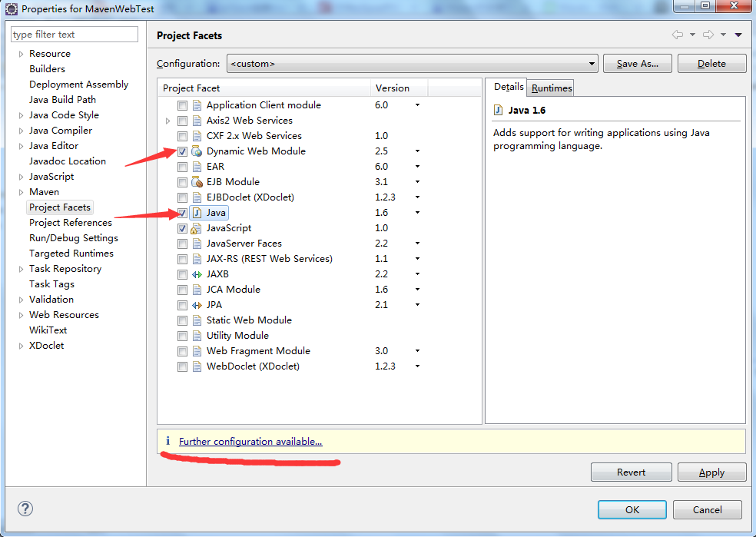Switch to the Runtimes tab
Screen dimensions: 756x537
(x=552, y=88)
